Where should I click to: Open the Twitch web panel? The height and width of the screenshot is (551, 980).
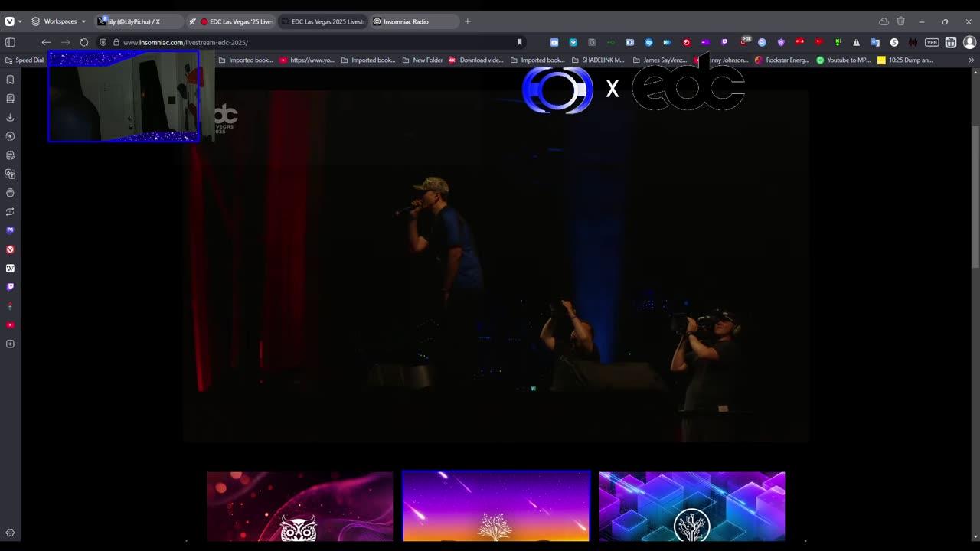click(10, 287)
